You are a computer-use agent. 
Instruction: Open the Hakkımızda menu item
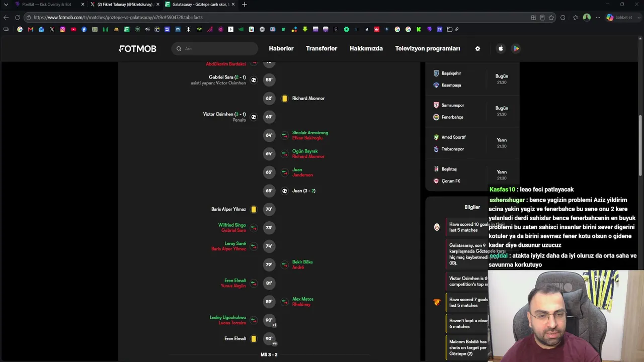[x=366, y=49]
